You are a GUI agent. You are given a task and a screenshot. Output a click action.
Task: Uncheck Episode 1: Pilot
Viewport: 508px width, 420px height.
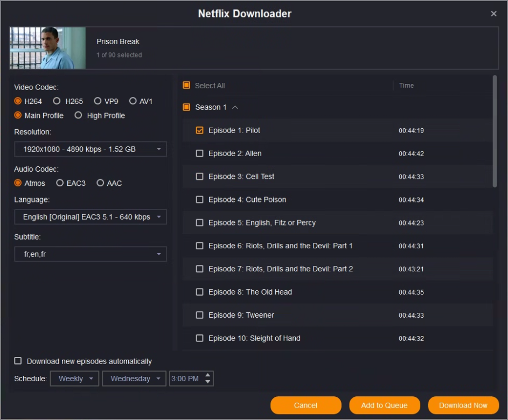point(200,130)
